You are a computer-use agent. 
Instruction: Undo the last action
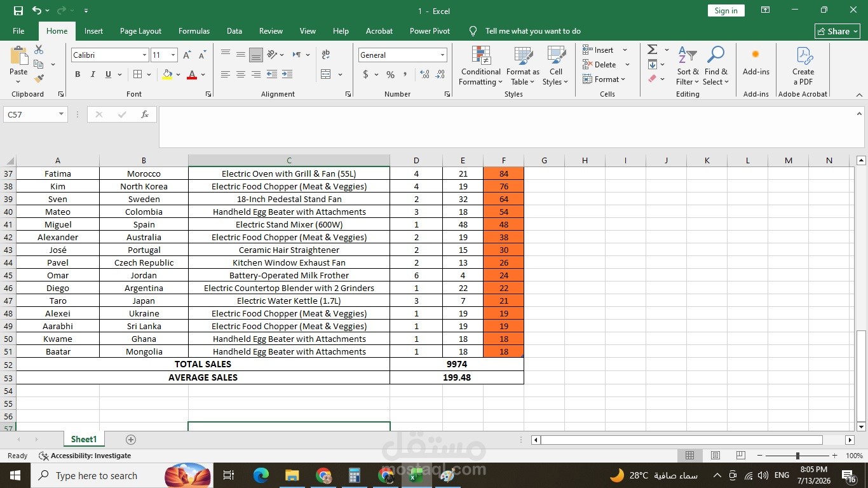tap(37, 11)
